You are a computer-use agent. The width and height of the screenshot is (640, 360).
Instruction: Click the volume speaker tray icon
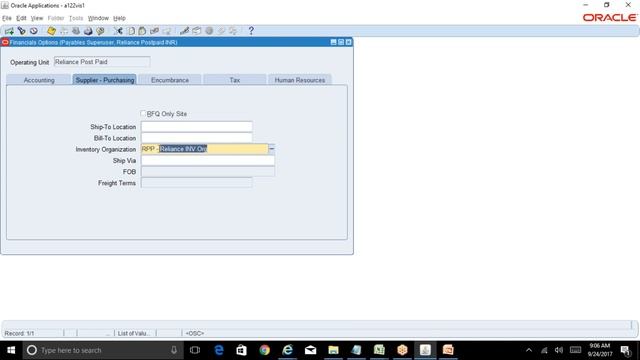(x=559, y=350)
